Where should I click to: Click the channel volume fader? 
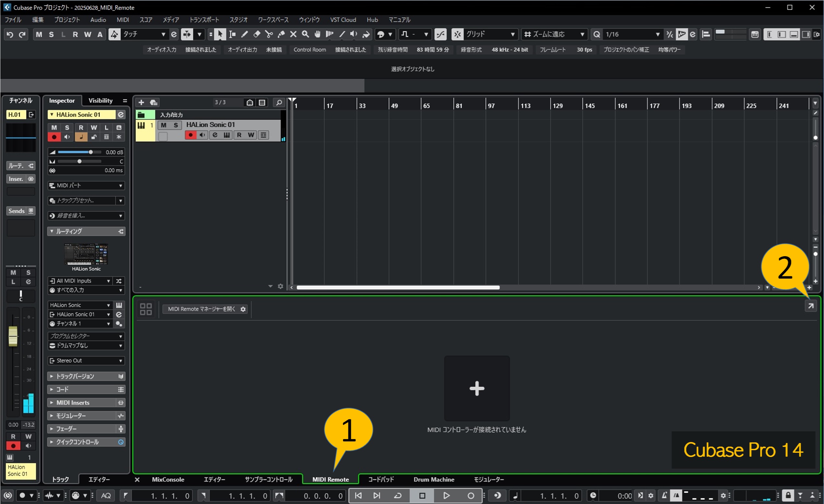point(13,336)
